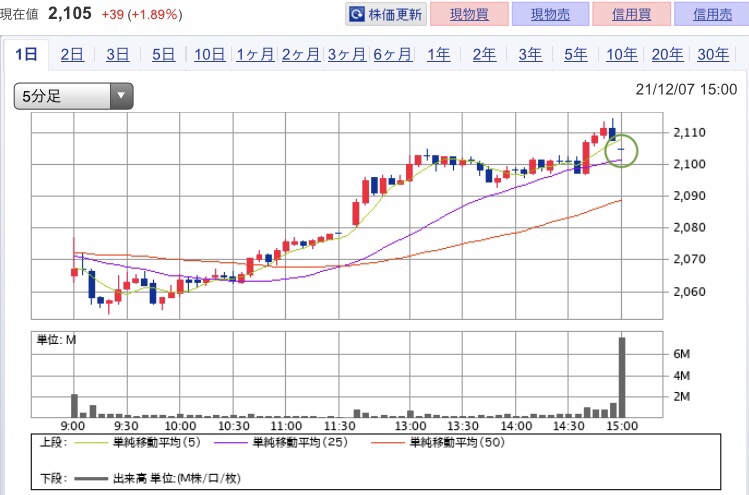
Task: Show the 3ヶ月 chart
Action: tap(347, 54)
